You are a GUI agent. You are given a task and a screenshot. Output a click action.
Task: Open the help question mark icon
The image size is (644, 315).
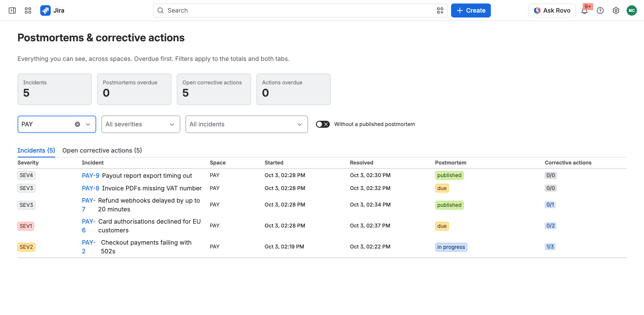600,10
